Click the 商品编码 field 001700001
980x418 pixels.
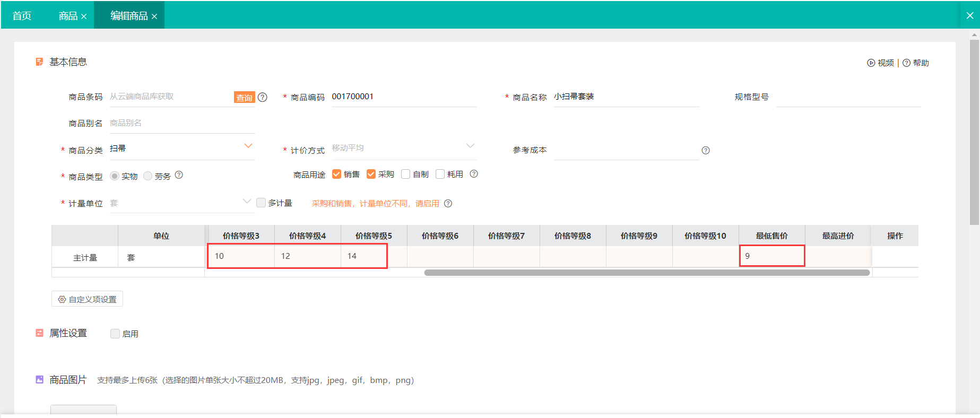(404, 97)
